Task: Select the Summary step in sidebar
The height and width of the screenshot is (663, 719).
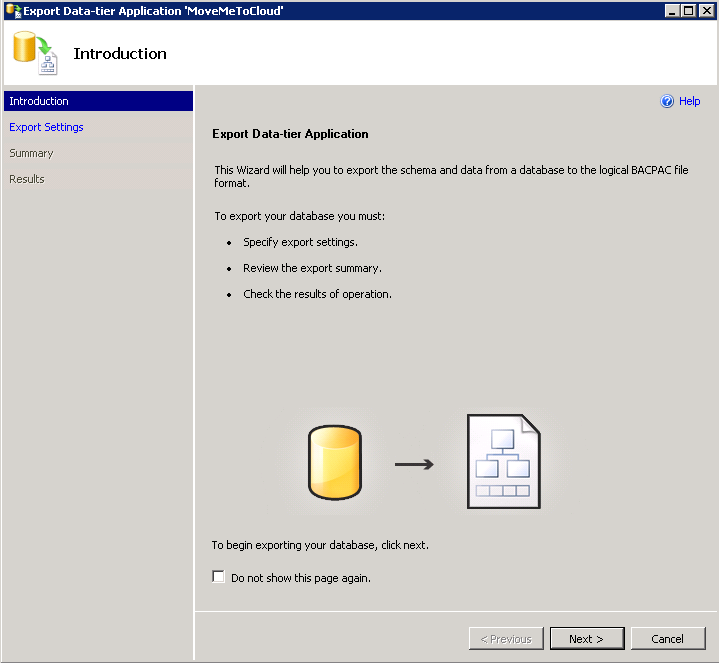Action: [31, 153]
